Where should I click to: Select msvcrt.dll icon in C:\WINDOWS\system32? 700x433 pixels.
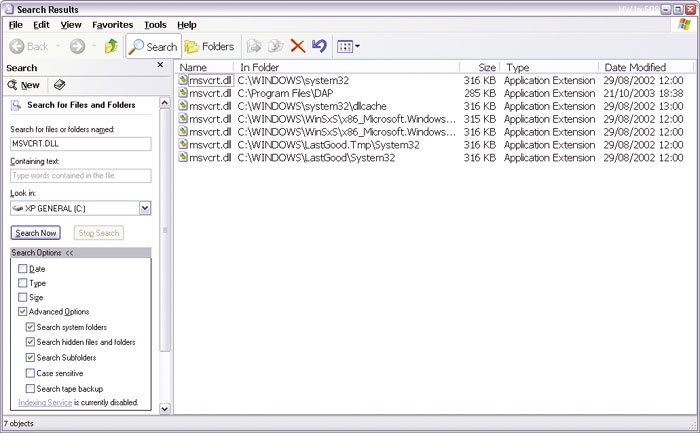pos(183,80)
